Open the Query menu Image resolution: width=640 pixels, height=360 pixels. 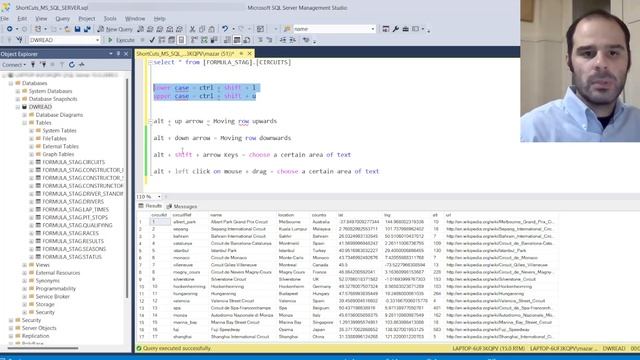click(62, 19)
